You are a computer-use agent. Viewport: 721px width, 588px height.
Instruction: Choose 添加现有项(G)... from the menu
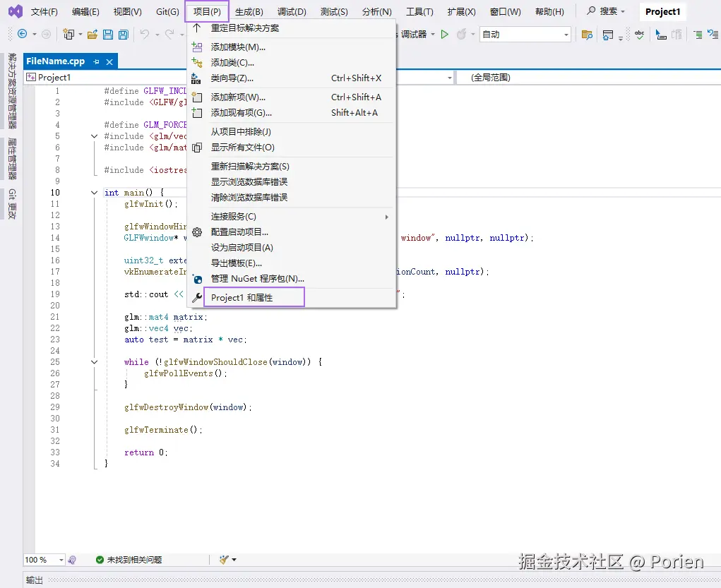click(292, 113)
